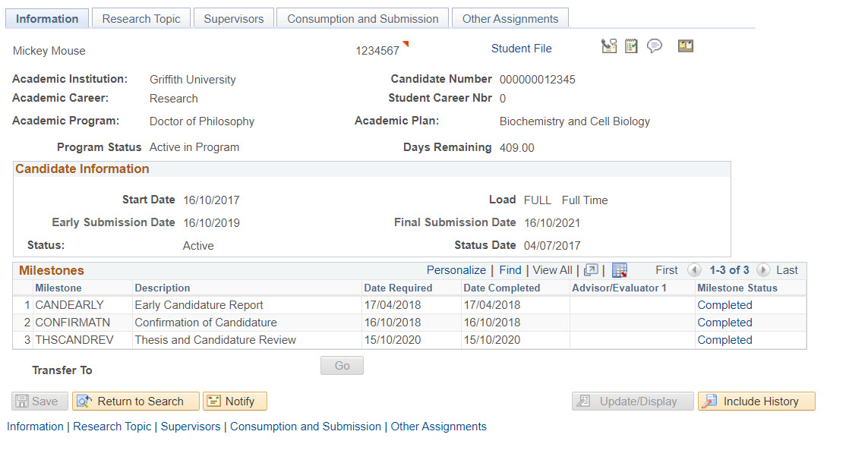Click the red flag beside ID 1234567

click(406, 44)
